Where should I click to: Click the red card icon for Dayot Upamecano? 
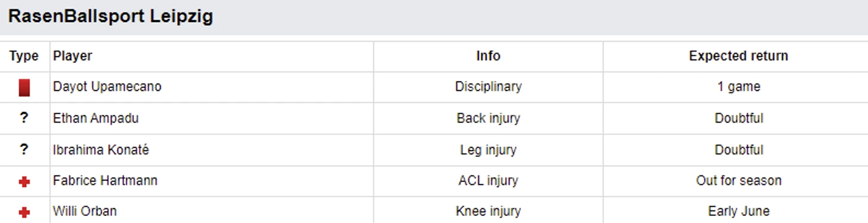[24, 87]
